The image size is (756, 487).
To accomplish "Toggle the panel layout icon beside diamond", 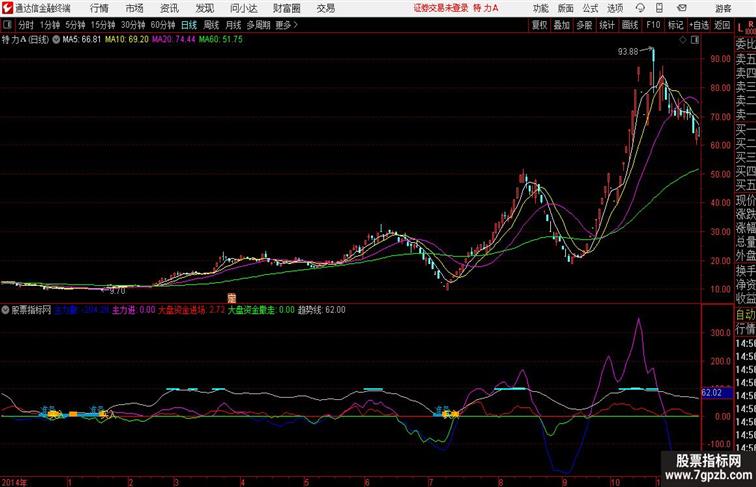I will (695, 40).
